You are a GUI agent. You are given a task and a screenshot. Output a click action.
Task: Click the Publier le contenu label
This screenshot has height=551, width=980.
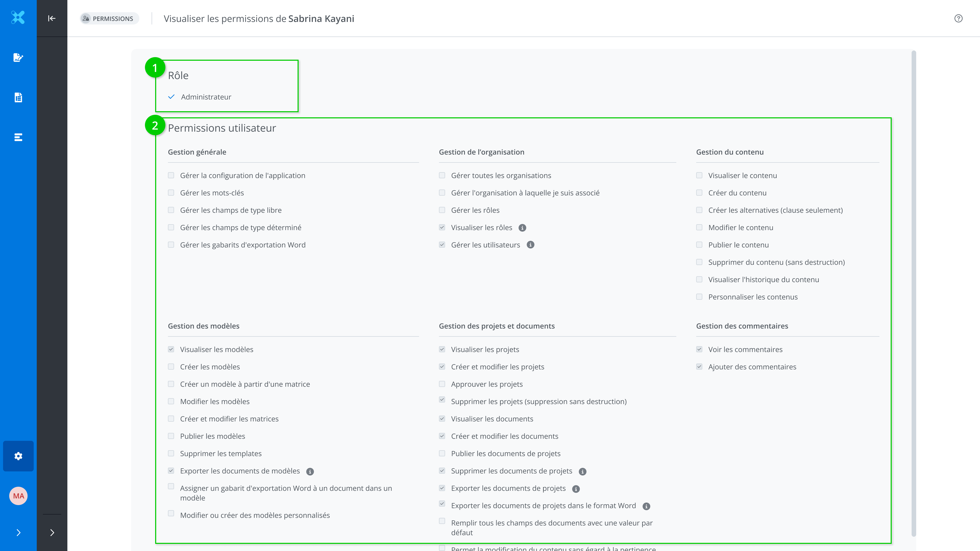[x=738, y=245]
